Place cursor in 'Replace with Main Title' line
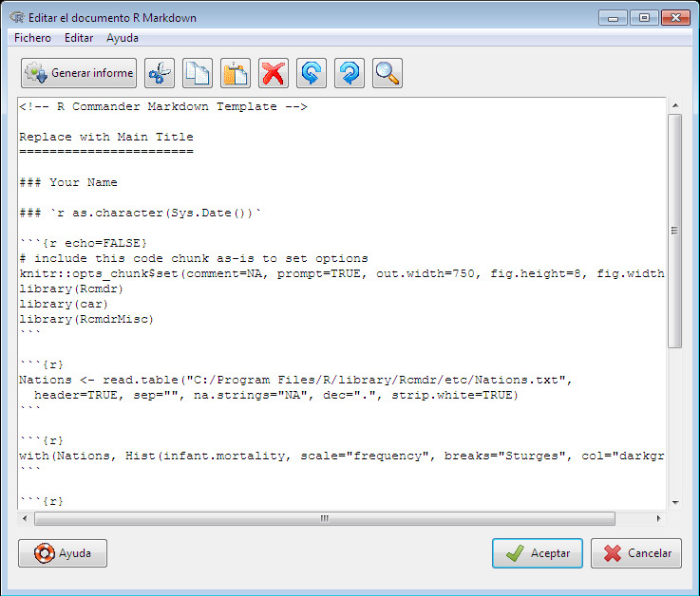 [x=106, y=137]
